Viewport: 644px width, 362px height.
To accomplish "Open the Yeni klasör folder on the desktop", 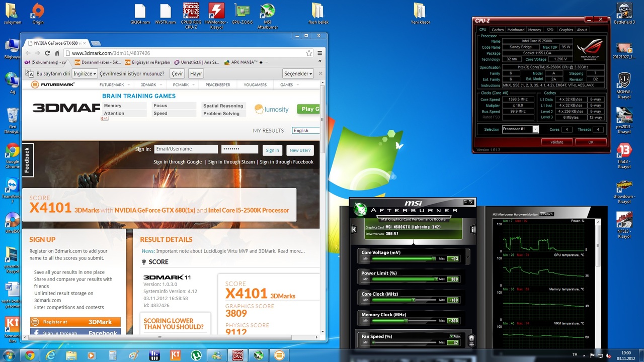I will coord(420,13).
